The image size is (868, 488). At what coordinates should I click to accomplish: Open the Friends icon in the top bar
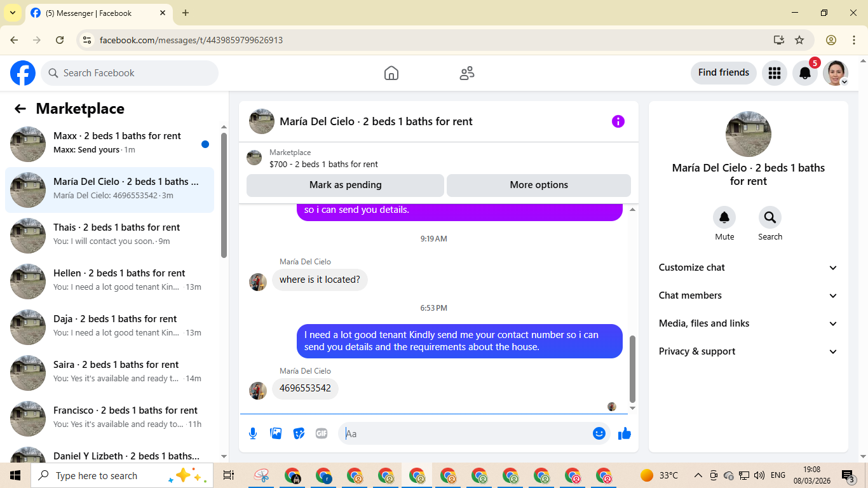(x=467, y=73)
